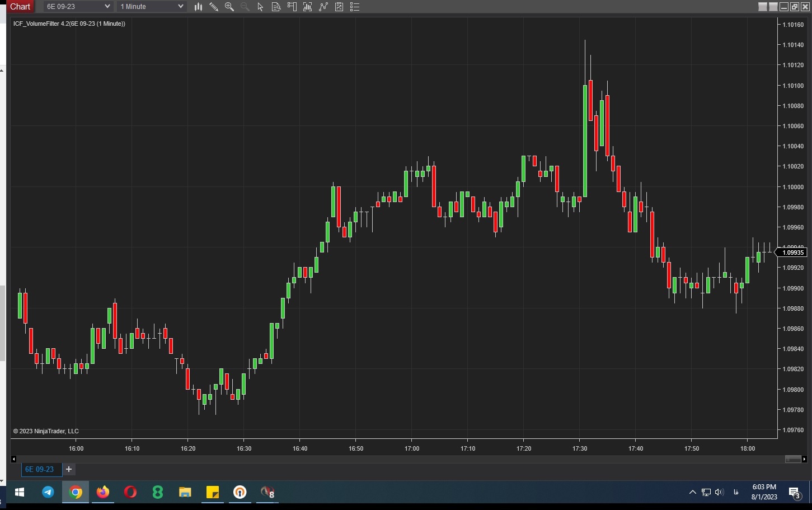Select the 6E 09-23 chart tab

tap(40, 469)
